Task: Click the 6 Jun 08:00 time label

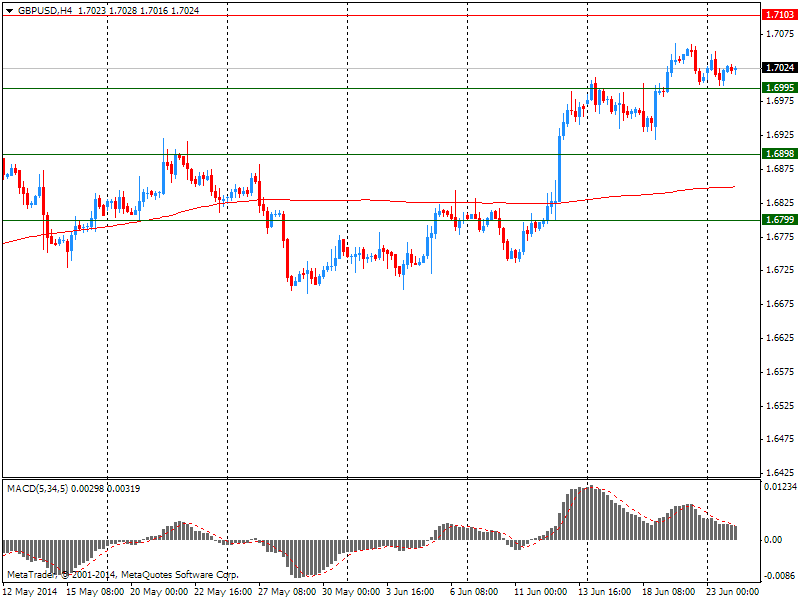Action: click(x=474, y=592)
